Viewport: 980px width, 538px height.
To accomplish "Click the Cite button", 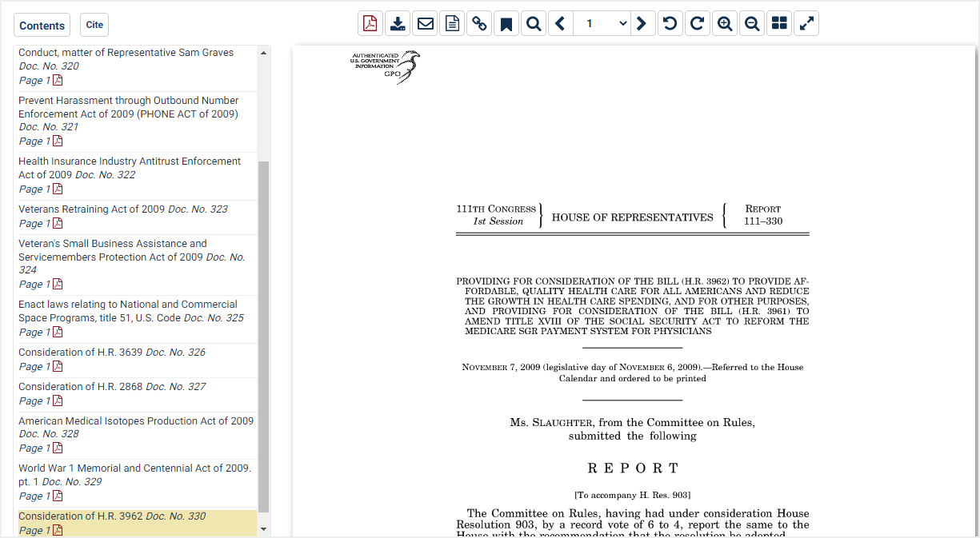I will pyautogui.click(x=94, y=25).
